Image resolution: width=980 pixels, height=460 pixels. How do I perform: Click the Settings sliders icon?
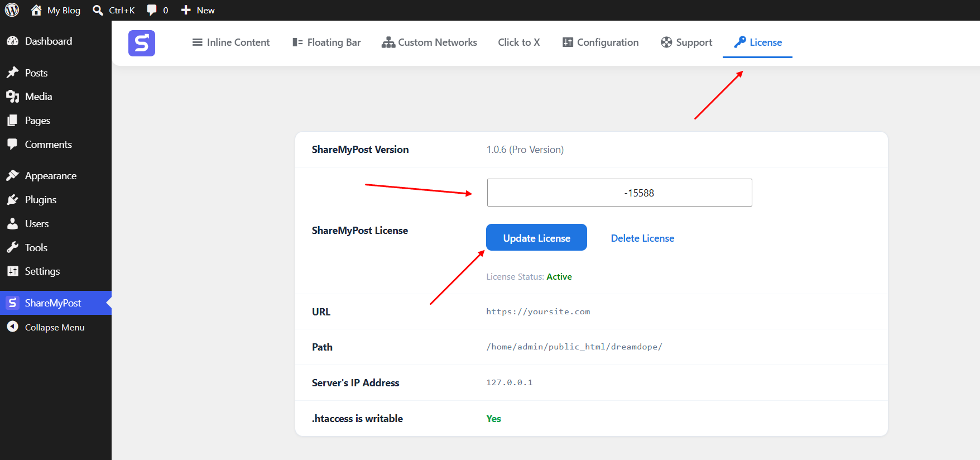(12, 271)
